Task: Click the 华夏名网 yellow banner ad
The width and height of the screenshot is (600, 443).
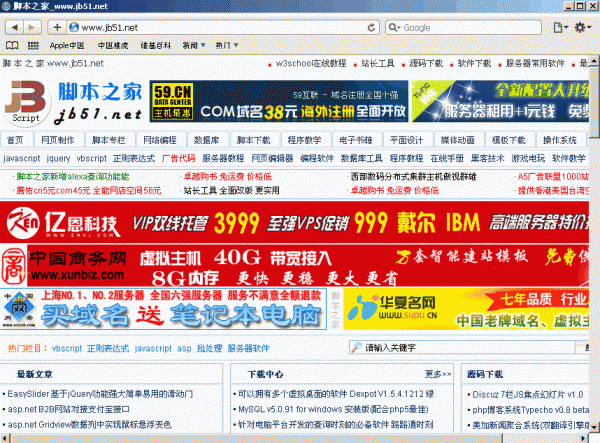Action: click(466, 309)
